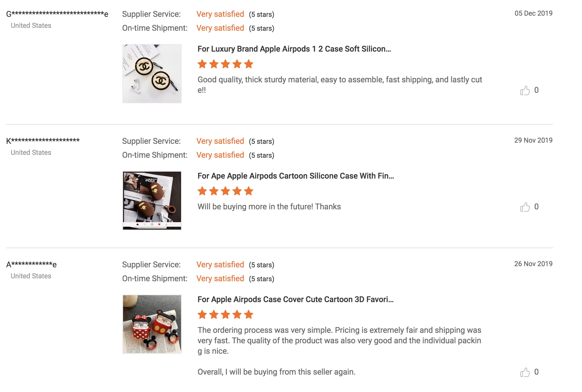This screenshot has width=582, height=392.
Task: Click the reviewer name starting with K
Action: point(43,141)
